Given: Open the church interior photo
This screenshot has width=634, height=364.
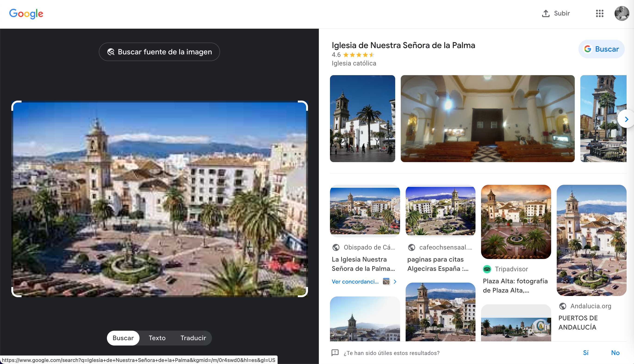Looking at the screenshot, I should [x=488, y=119].
